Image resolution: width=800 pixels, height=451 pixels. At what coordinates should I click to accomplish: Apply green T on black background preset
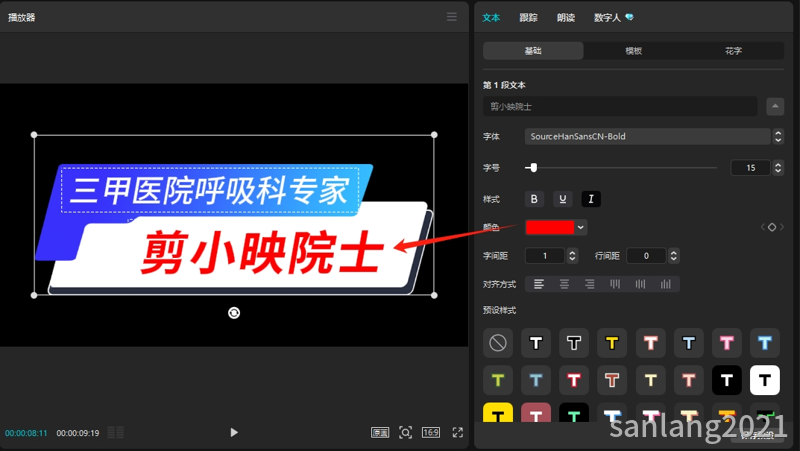coord(574,412)
